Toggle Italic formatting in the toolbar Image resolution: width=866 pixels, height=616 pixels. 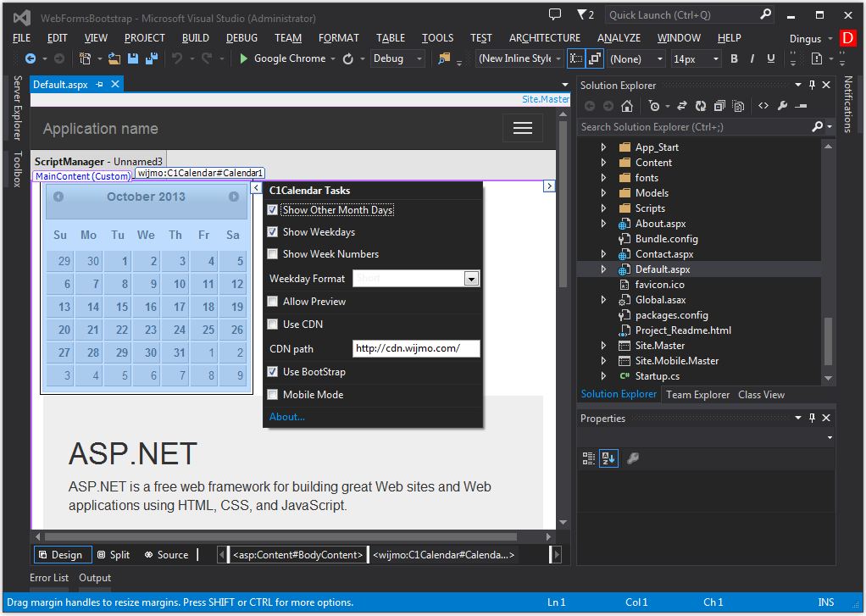point(752,58)
